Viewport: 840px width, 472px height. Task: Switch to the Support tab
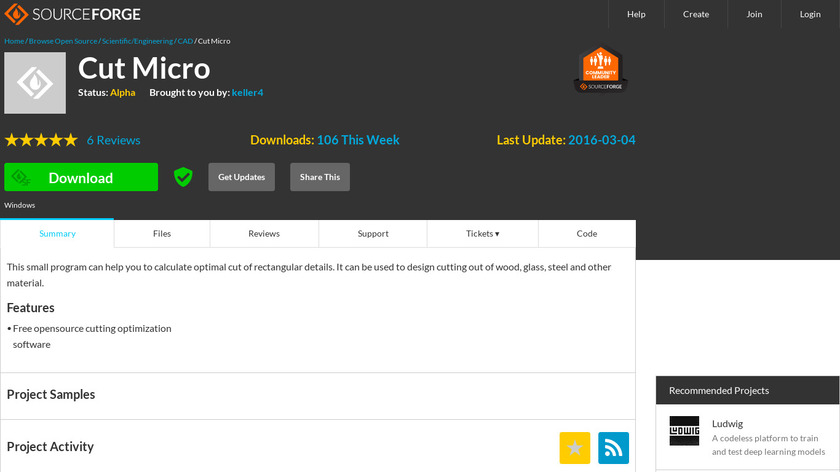[373, 234]
